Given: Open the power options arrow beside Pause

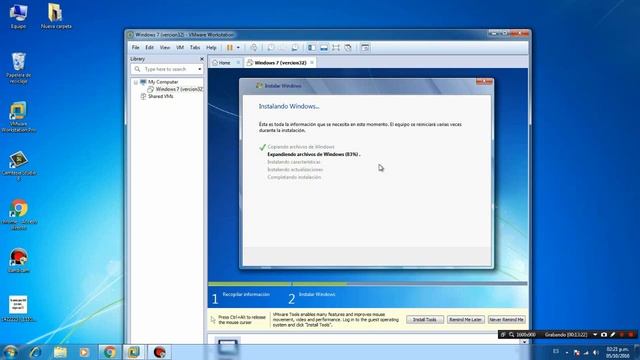Looking at the screenshot, I should 238,48.
